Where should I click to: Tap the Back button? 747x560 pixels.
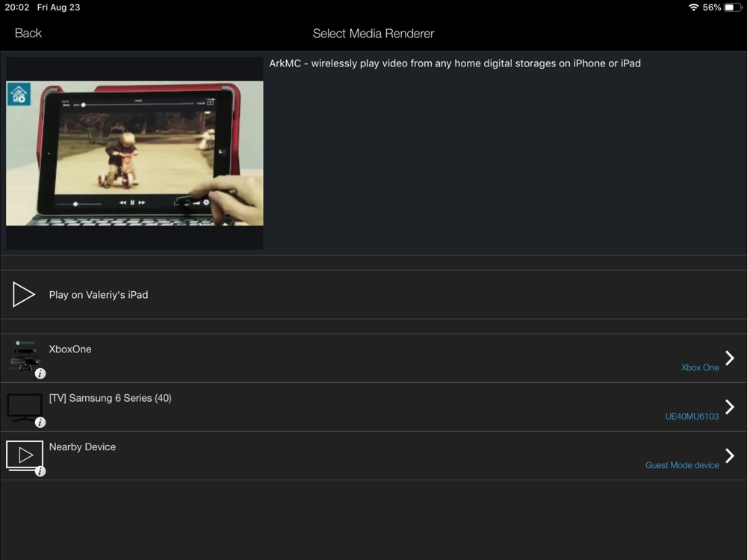click(28, 34)
